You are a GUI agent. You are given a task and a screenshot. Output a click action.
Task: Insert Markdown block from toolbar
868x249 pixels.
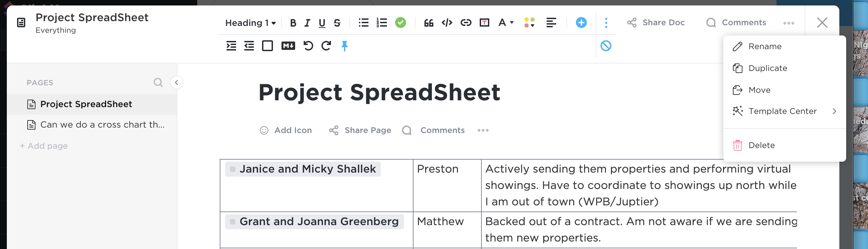(288, 46)
